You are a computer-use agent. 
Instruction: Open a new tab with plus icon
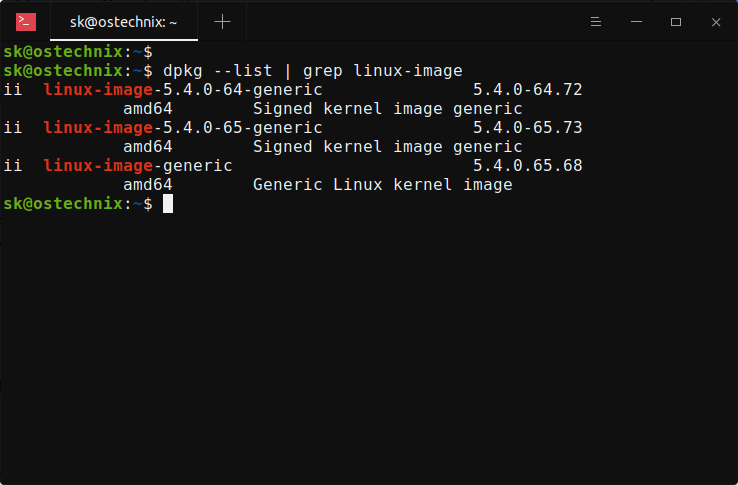222,22
